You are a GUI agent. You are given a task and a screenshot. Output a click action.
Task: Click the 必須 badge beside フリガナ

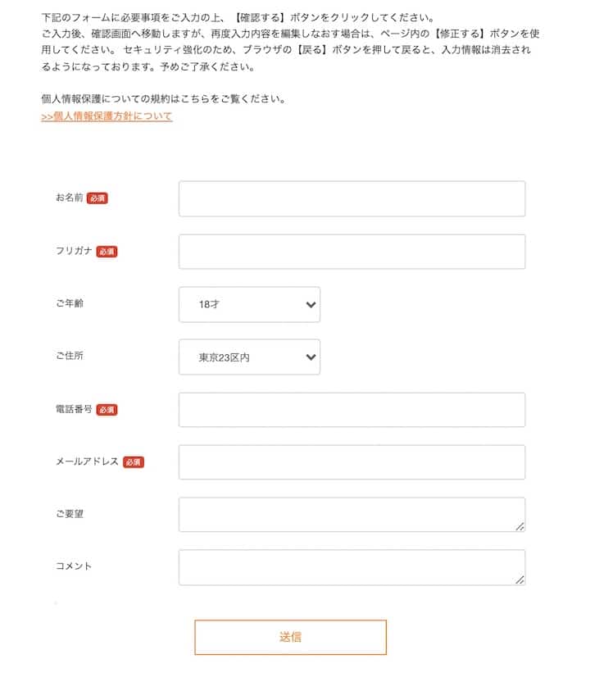coord(107,252)
